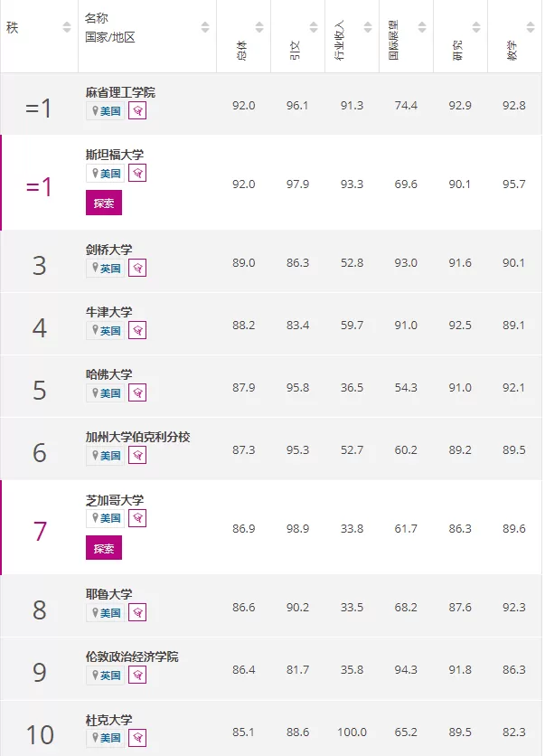Sort by 教学 teaching column arrows
This screenshot has height=756, width=545.
[531, 27]
